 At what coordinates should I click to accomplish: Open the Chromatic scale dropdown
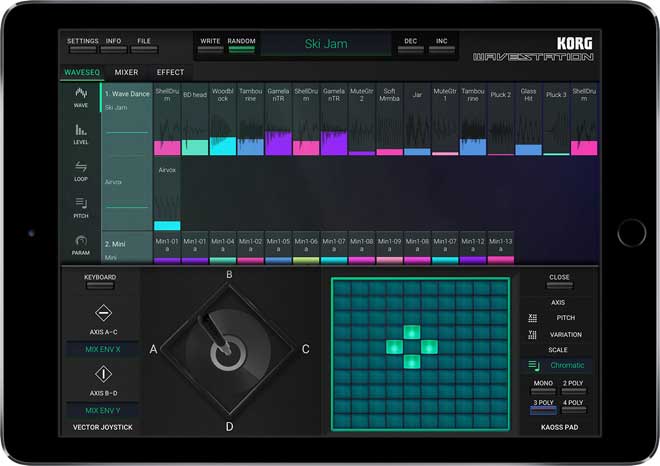[x=565, y=366]
